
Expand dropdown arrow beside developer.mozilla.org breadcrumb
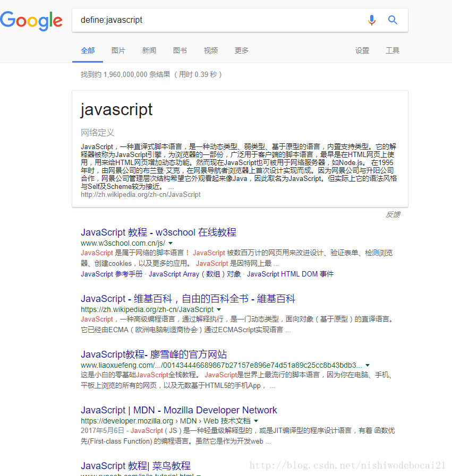[x=256, y=421]
